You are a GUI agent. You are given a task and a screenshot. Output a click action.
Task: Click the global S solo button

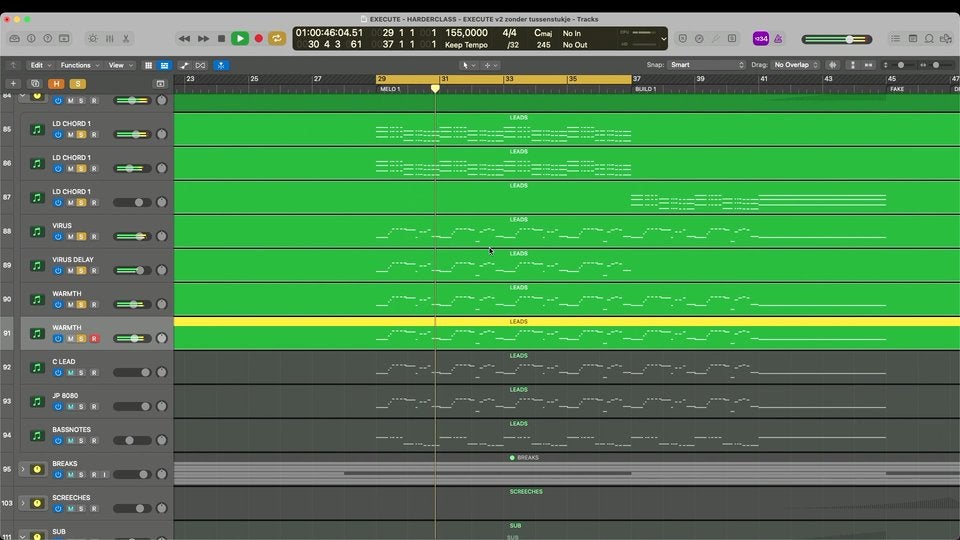(x=77, y=83)
